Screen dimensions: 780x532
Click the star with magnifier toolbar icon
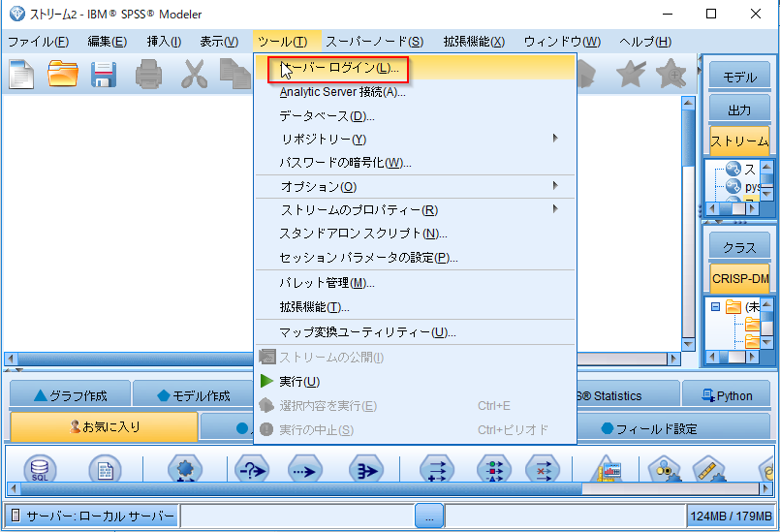coord(671,74)
